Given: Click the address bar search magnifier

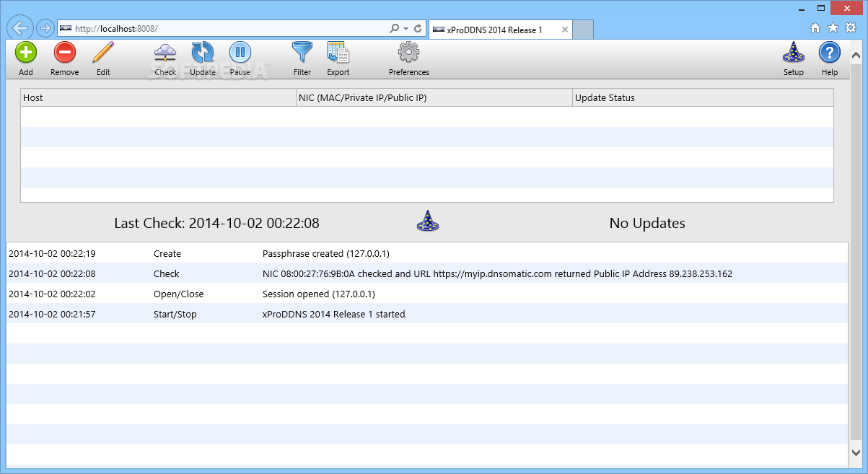Looking at the screenshot, I should click(395, 29).
